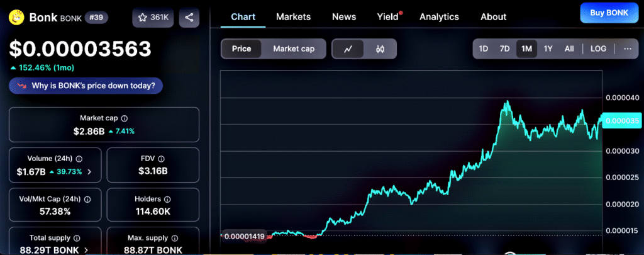Click Market cap info icon
644x255 pixels.
[x=125, y=118]
